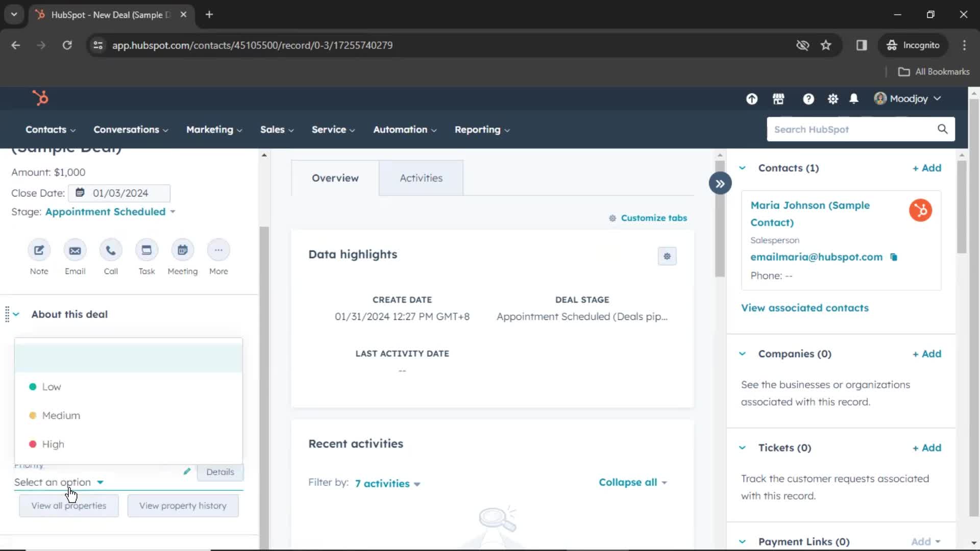Reload the page in the browser
The width and height of the screenshot is (980, 551).
click(x=67, y=45)
